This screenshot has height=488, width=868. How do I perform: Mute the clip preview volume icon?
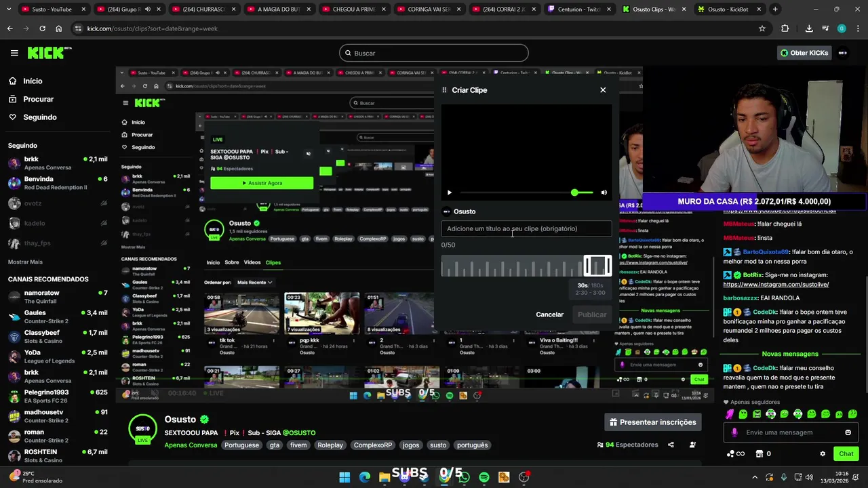point(604,192)
